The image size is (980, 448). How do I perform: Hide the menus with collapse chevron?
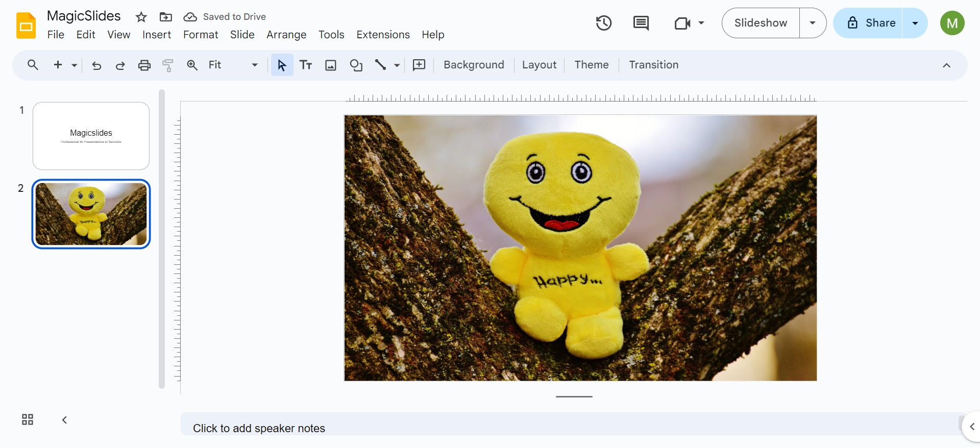(946, 65)
